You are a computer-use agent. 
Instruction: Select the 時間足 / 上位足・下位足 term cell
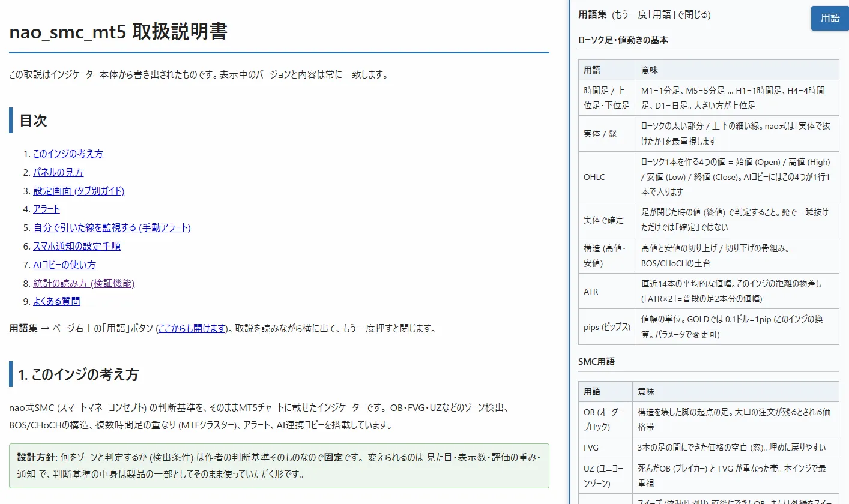click(x=607, y=98)
